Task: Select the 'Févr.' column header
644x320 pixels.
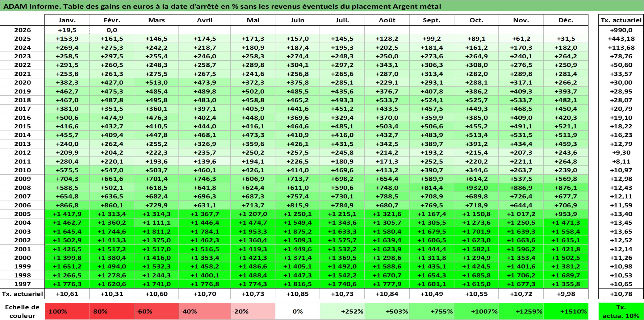Action: pyautogui.click(x=112, y=20)
